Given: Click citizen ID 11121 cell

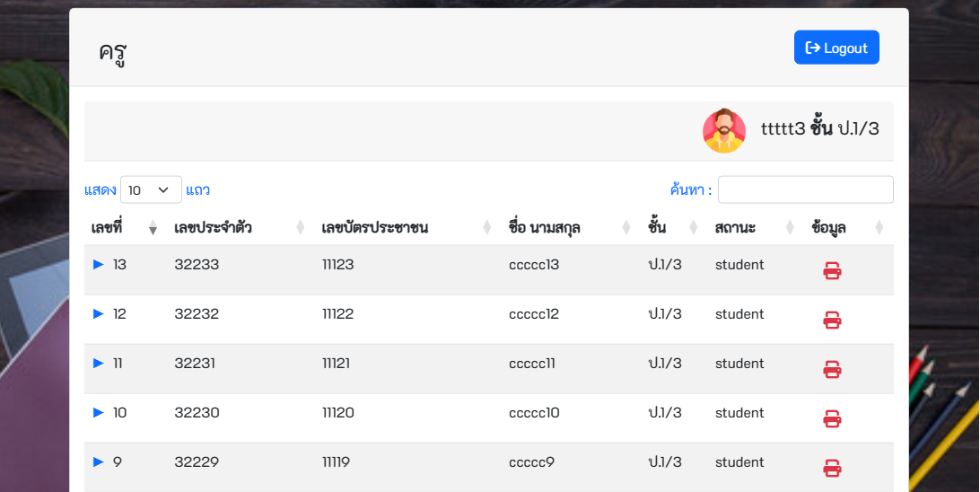Looking at the screenshot, I should click(337, 364).
